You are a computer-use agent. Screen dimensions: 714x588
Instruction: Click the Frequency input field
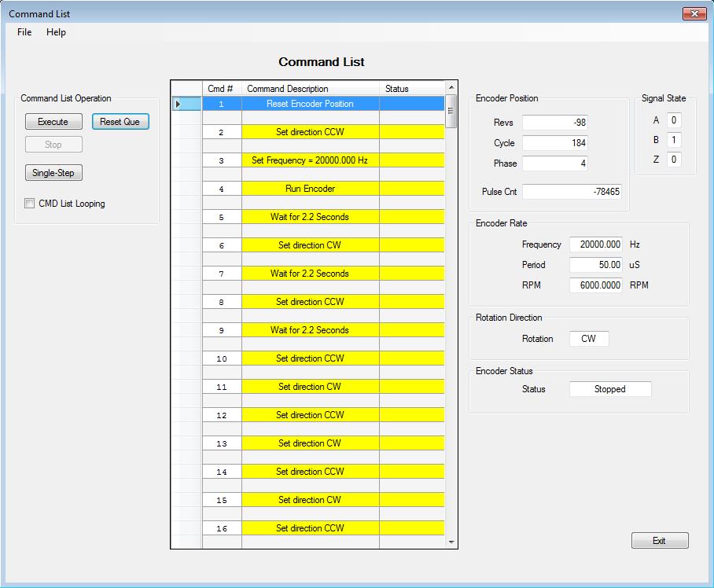597,244
